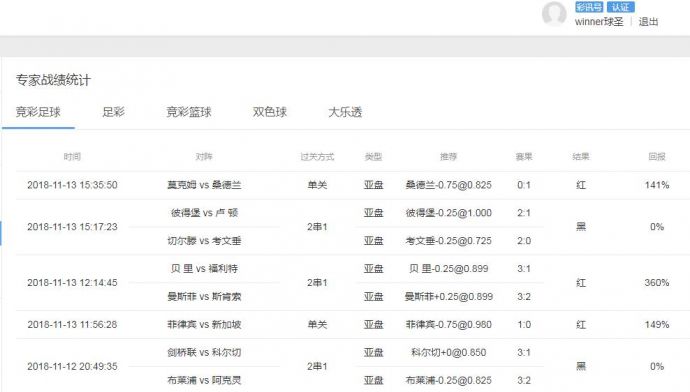Select the 剑桥联 vs 科尔切 match

[x=204, y=352]
